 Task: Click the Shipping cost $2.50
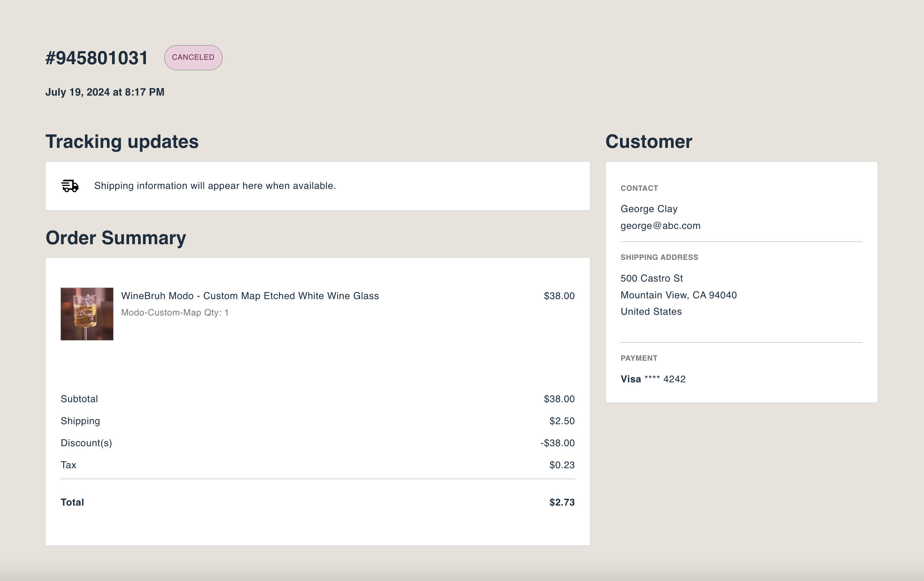(x=561, y=421)
